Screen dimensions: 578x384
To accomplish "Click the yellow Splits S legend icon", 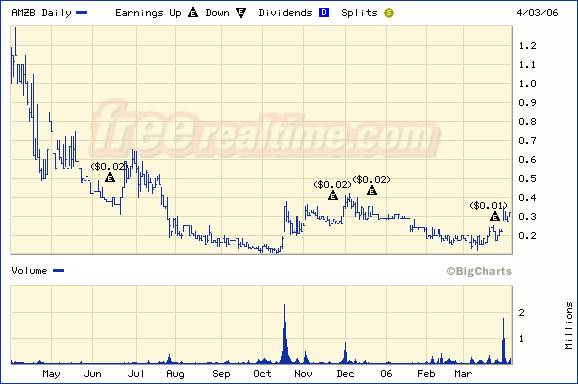I will 389,13.
